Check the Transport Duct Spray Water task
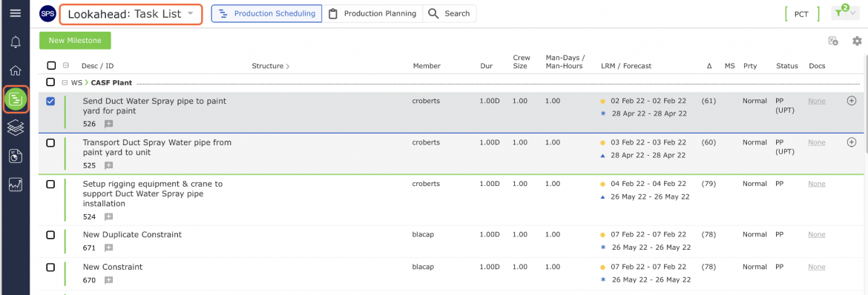This screenshot has height=295, width=868. click(x=50, y=143)
